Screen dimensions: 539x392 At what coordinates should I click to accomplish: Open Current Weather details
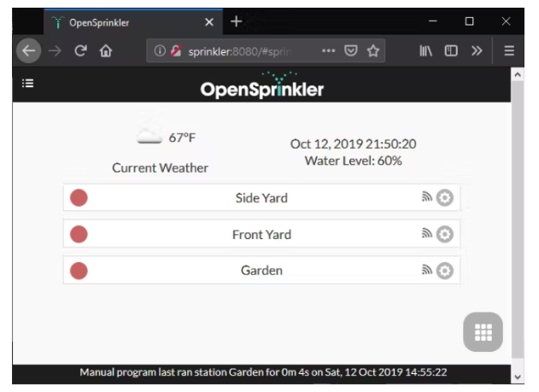point(160,168)
